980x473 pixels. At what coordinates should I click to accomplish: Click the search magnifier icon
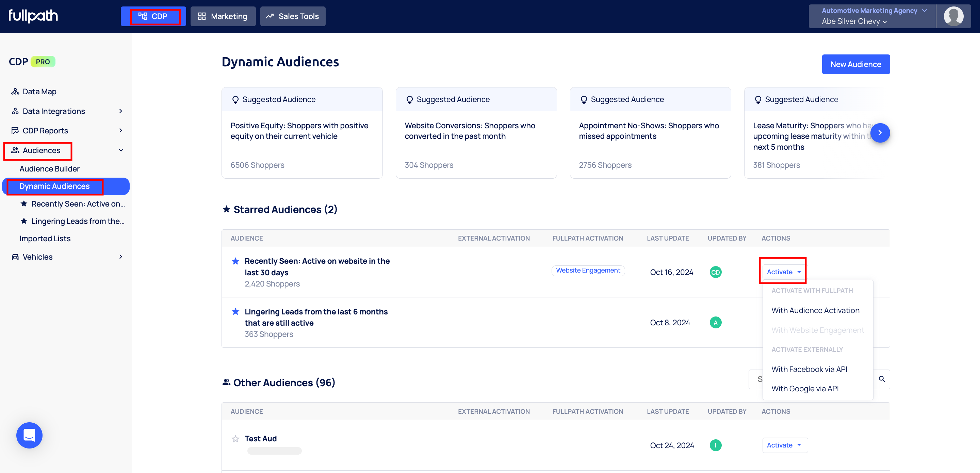[x=881, y=379]
